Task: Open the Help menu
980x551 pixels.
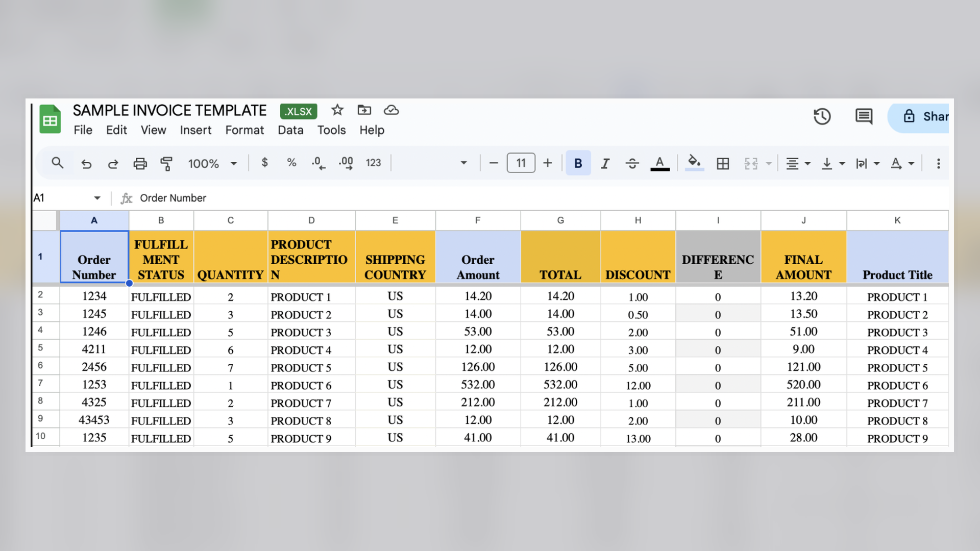Action: click(x=372, y=130)
